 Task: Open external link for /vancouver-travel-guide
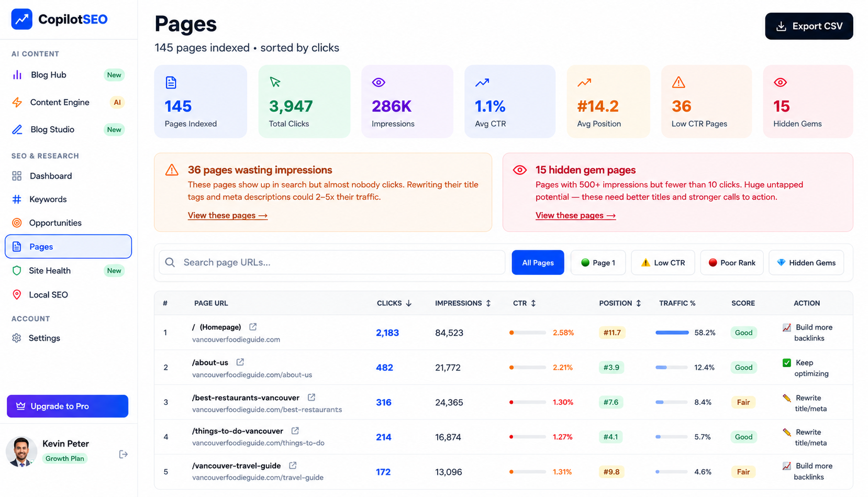293,465
